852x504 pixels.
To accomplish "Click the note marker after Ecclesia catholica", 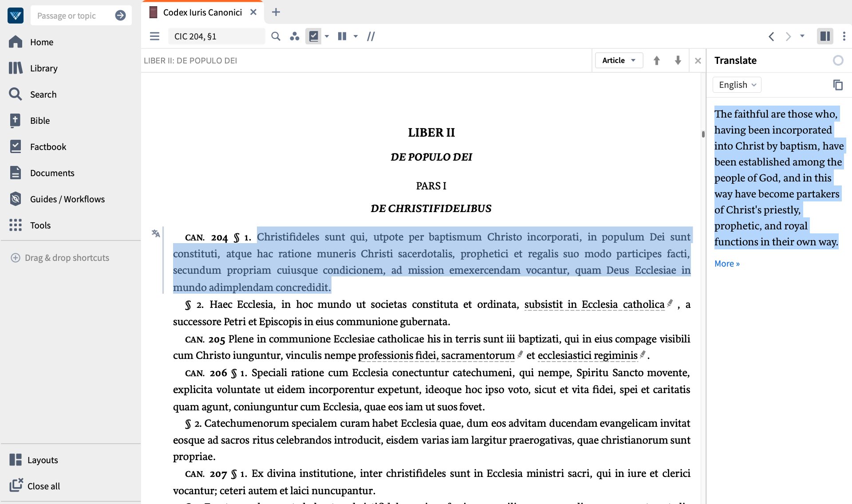I will (x=670, y=303).
